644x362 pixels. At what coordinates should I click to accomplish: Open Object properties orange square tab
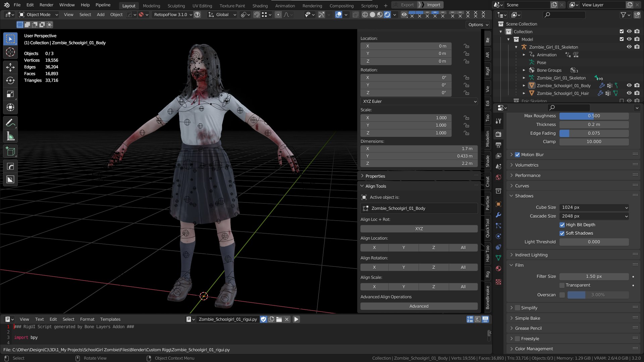[x=498, y=204]
